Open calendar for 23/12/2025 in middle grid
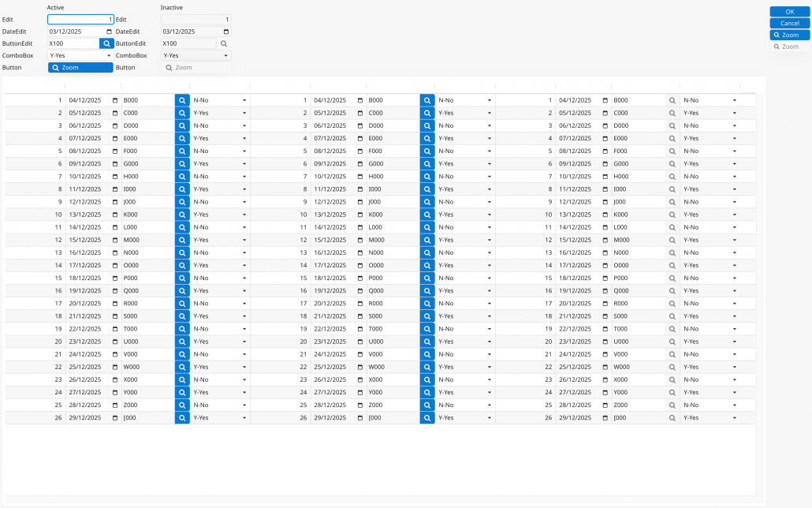The image size is (812, 508). pyautogui.click(x=360, y=342)
